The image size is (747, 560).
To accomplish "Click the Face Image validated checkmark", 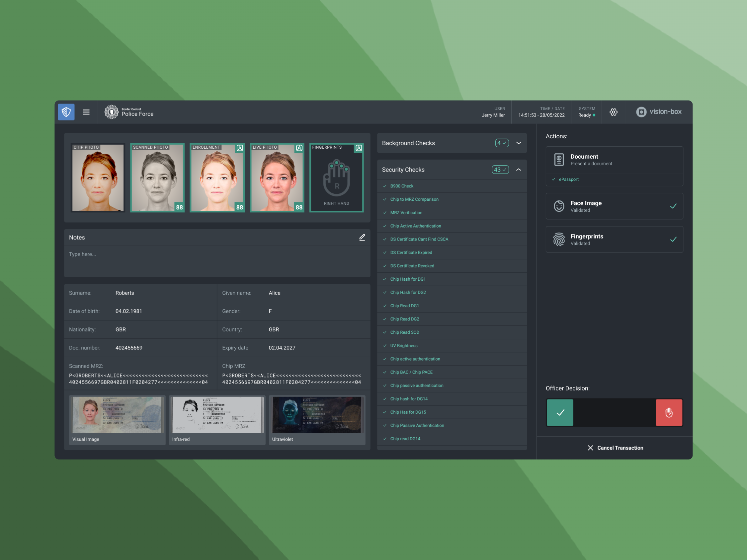I will click(x=673, y=206).
